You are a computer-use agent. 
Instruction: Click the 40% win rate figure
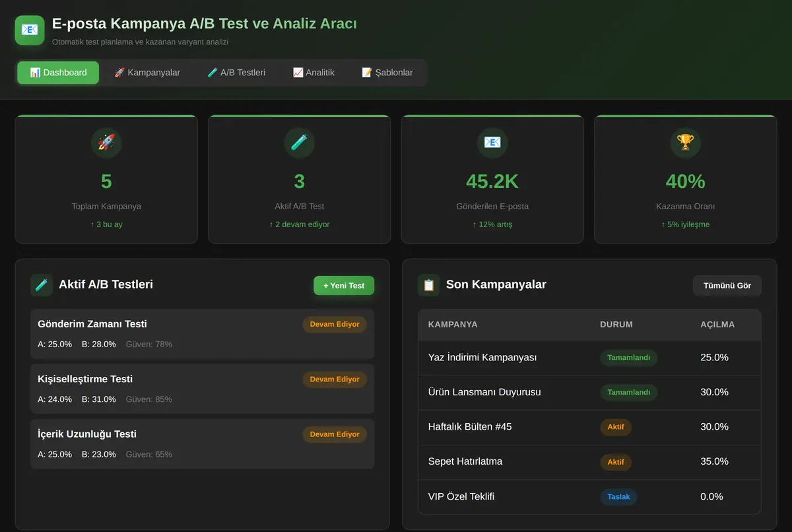click(686, 181)
